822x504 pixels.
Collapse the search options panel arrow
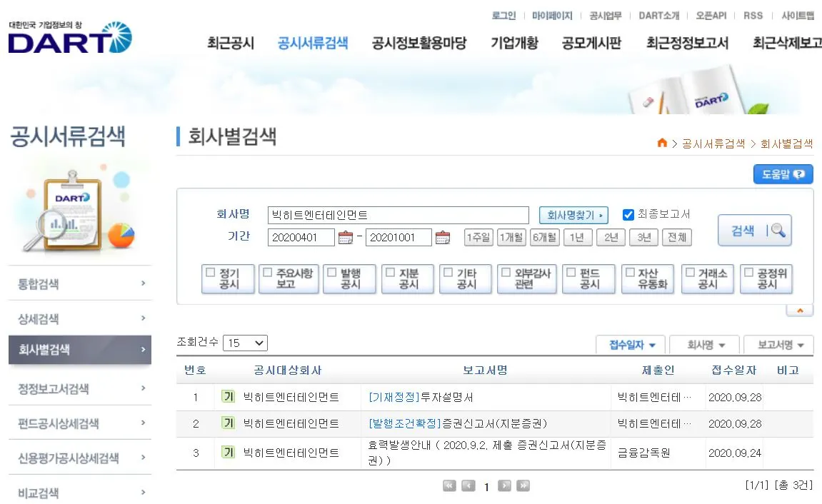click(x=799, y=311)
